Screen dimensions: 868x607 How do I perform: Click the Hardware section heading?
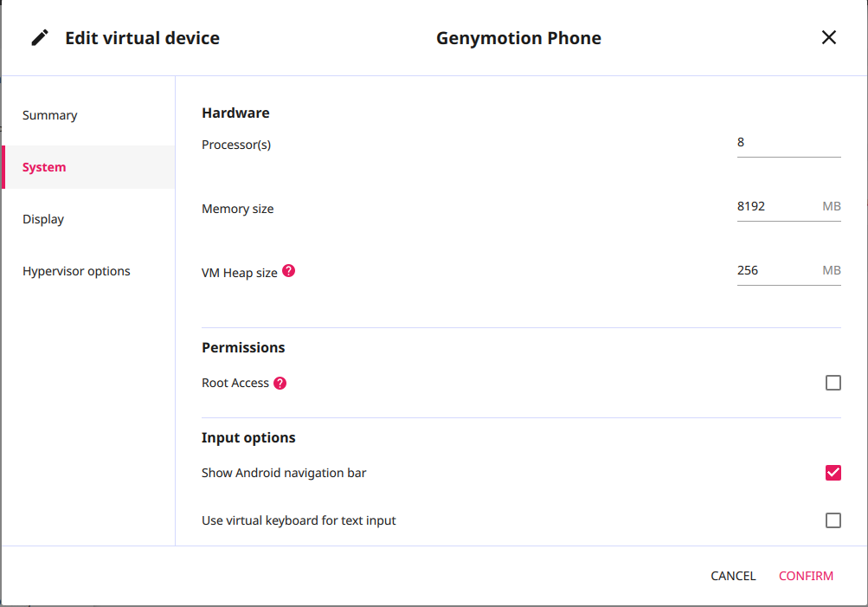(x=235, y=113)
